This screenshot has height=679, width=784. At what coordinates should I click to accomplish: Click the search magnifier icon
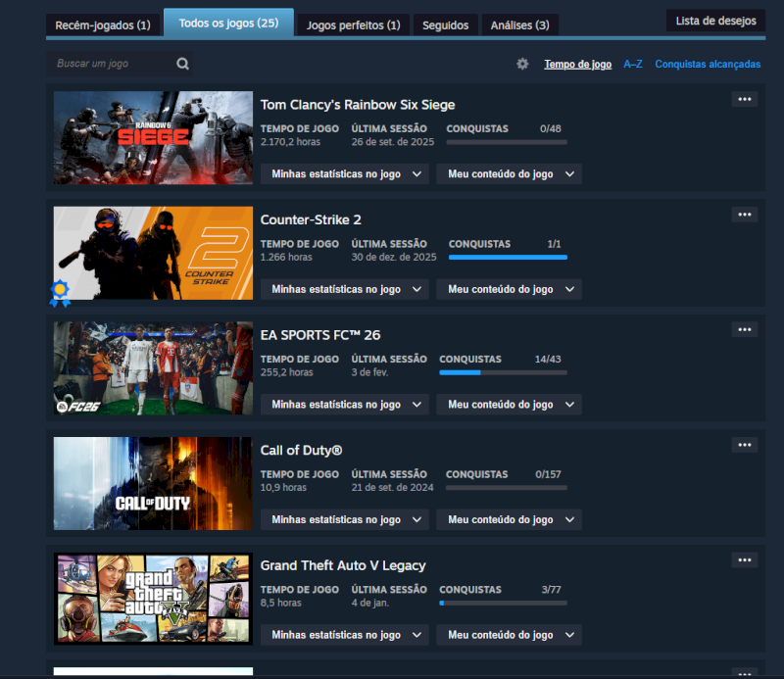click(182, 64)
